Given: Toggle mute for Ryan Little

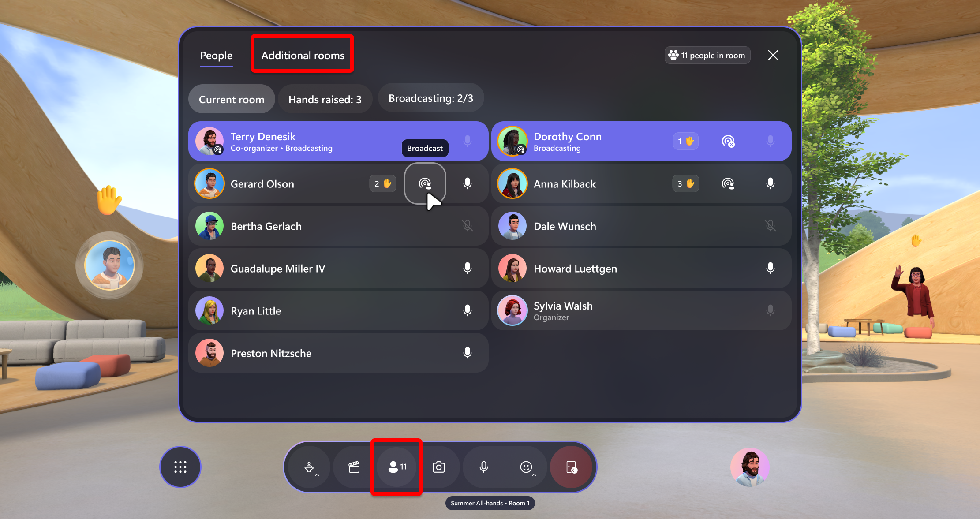Looking at the screenshot, I should (468, 310).
